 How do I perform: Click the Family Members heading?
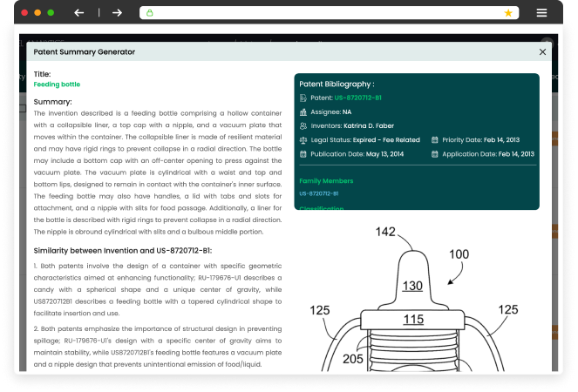(x=326, y=181)
